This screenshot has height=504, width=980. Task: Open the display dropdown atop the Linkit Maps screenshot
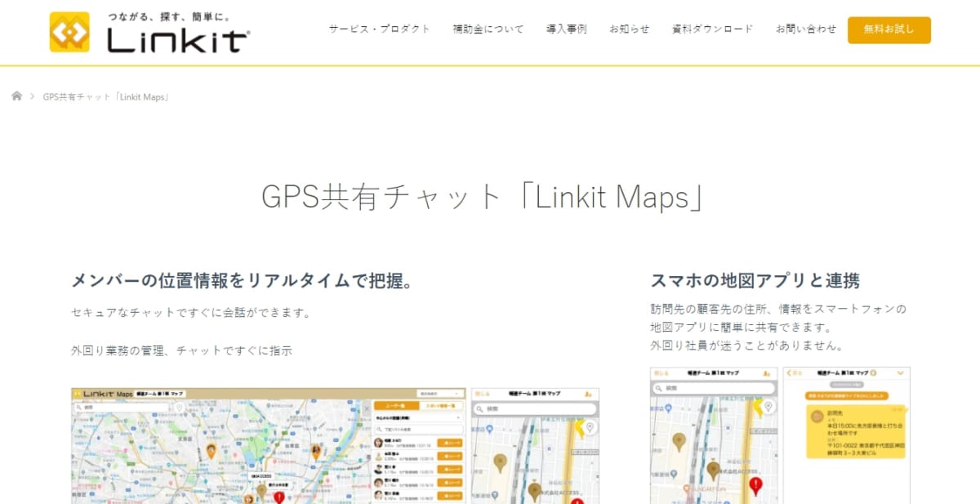tap(440, 393)
